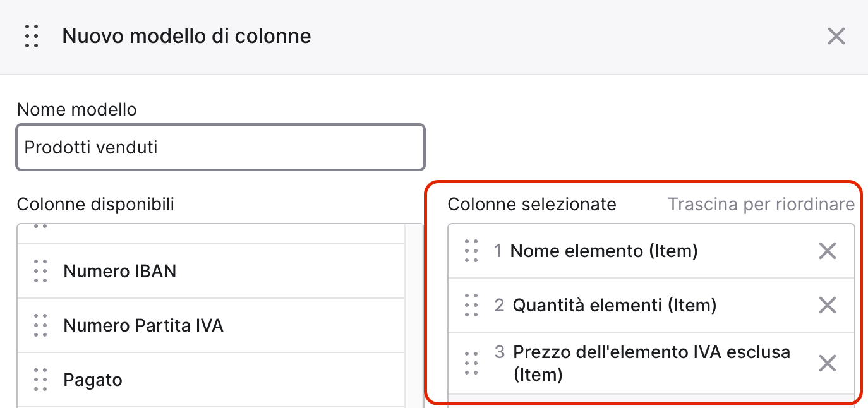Remove Quantità elementi (Item) from selected columns

click(827, 305)
